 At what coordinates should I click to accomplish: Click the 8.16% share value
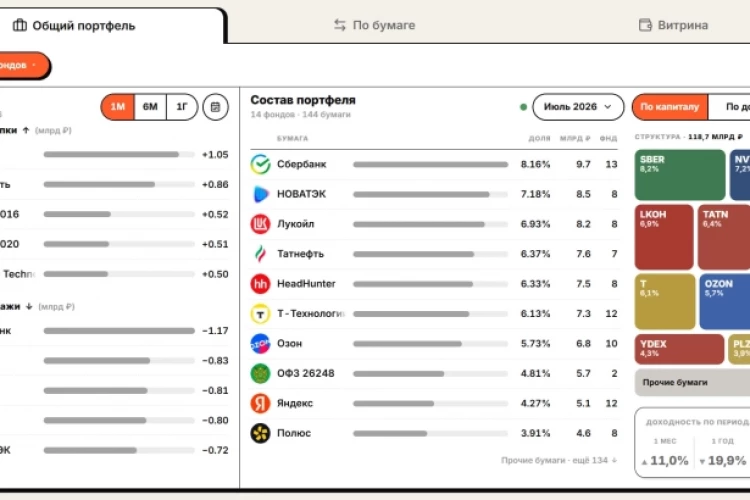tap(535, 164)
